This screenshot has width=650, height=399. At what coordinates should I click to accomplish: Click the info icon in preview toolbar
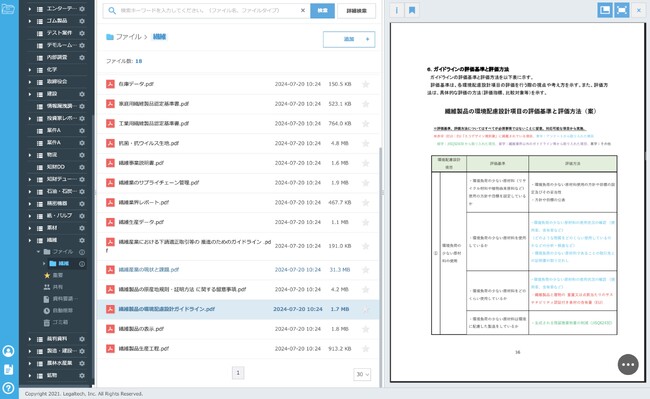click(397, 10)
